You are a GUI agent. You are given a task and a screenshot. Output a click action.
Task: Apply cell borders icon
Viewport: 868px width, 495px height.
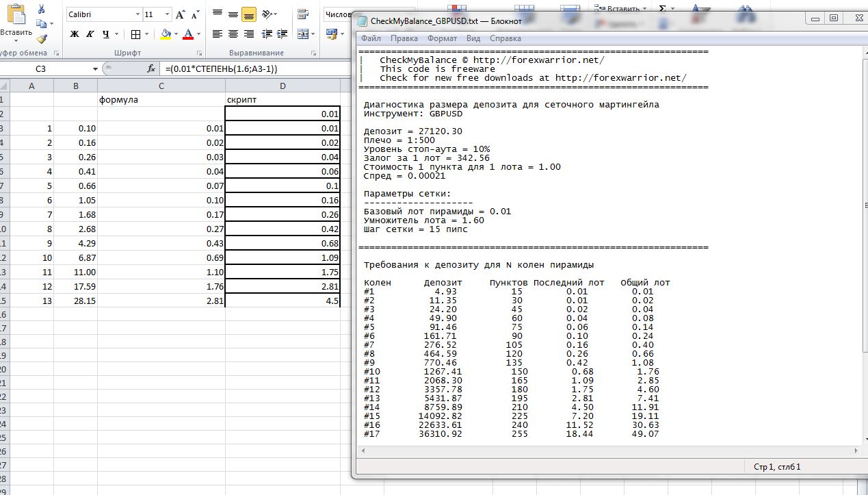[135, 34]
